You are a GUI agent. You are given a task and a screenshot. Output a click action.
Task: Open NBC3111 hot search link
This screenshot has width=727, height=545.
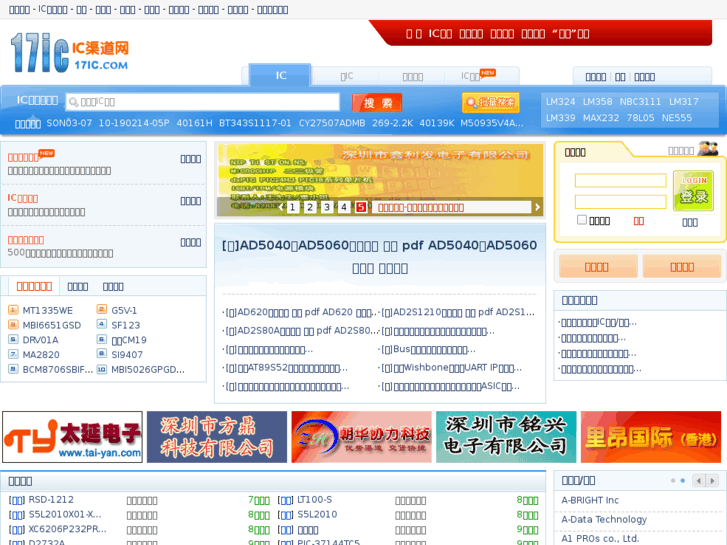coord(640,102)
